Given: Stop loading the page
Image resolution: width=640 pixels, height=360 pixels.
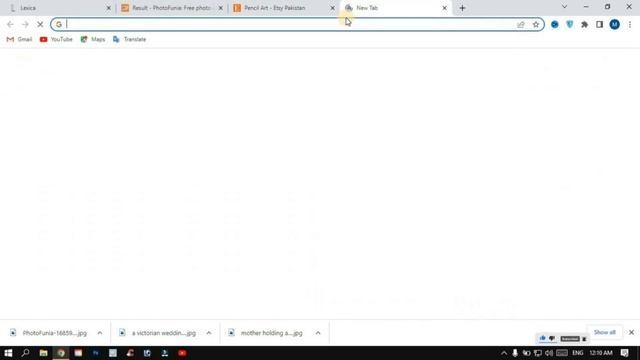Looking at the screenshot, I should tap(40, 24).
